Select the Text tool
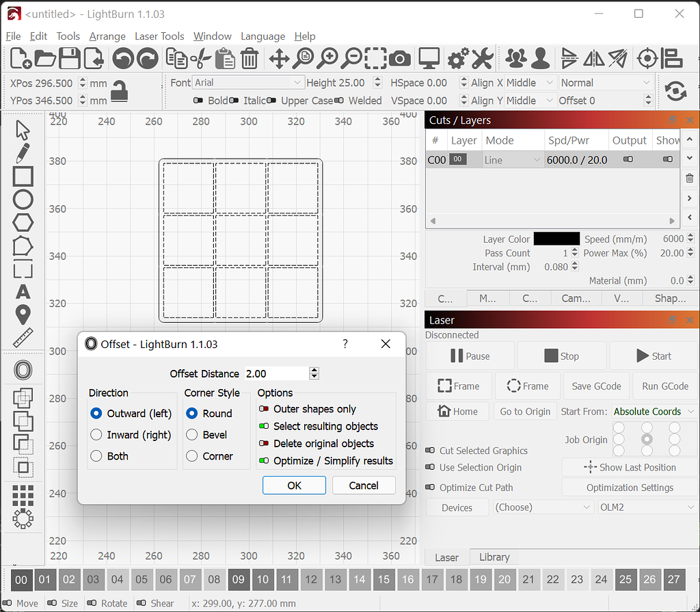This screenshot has height=612, width=700. (23, 292)
